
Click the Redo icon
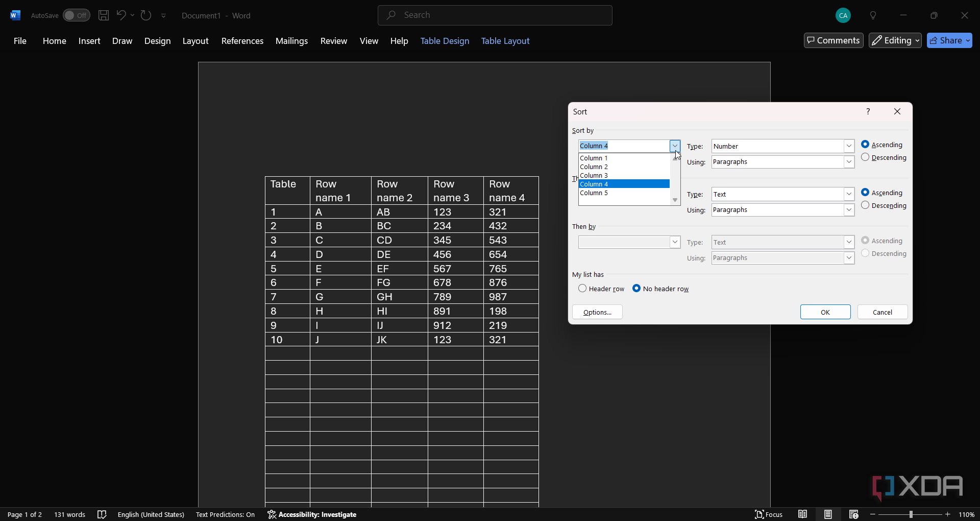(146, 15)
